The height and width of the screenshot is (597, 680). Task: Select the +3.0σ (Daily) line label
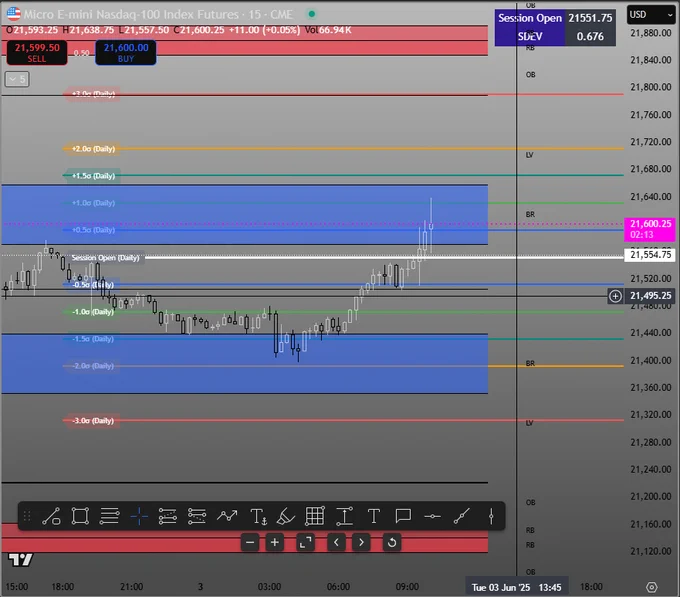pos(92,94)
